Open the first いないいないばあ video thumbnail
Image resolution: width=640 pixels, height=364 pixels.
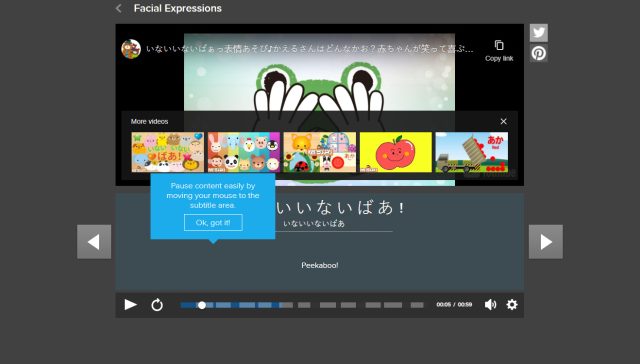click(x=168, y=152)
